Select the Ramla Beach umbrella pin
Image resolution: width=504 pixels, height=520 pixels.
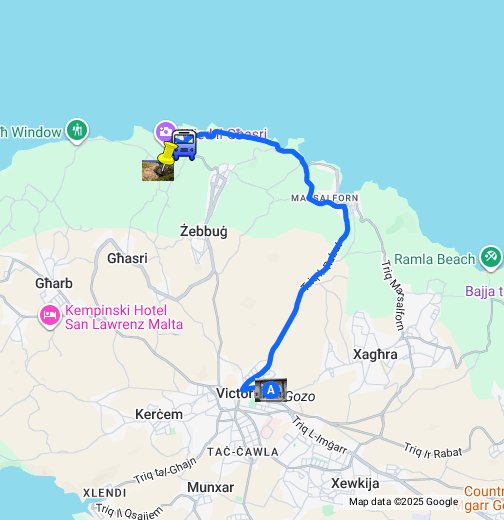(x=491, y=258)
